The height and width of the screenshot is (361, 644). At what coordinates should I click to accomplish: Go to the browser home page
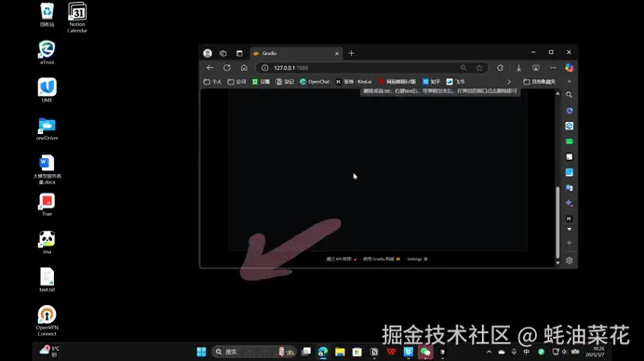tap(244, 68)
